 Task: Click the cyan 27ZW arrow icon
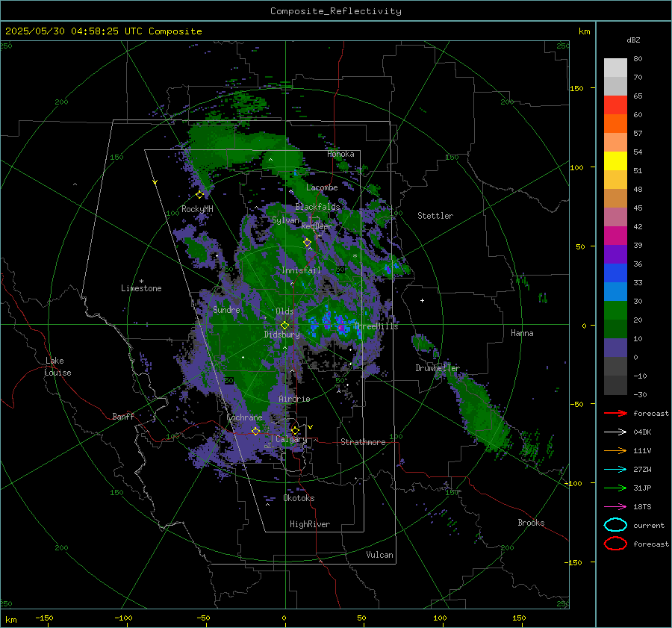click(x=615, y=470)
